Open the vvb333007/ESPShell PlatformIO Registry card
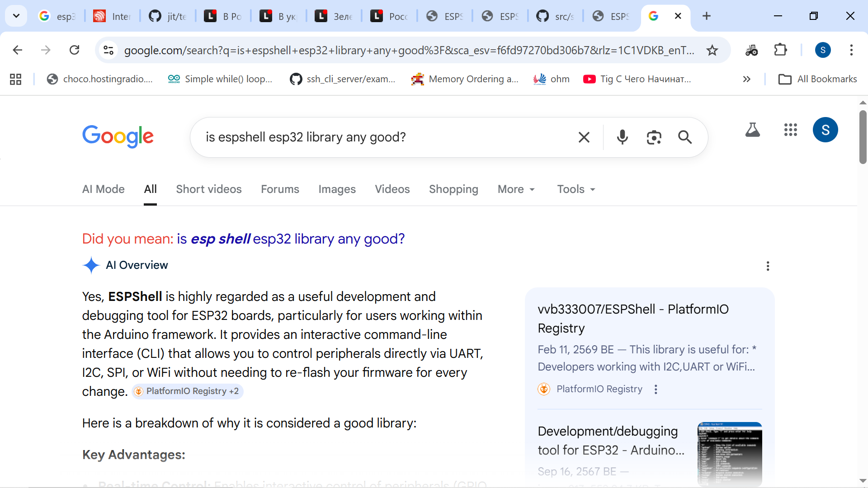The width and height of the screenshot is (868, 488). pyautogui.click(x=633, y=319)
